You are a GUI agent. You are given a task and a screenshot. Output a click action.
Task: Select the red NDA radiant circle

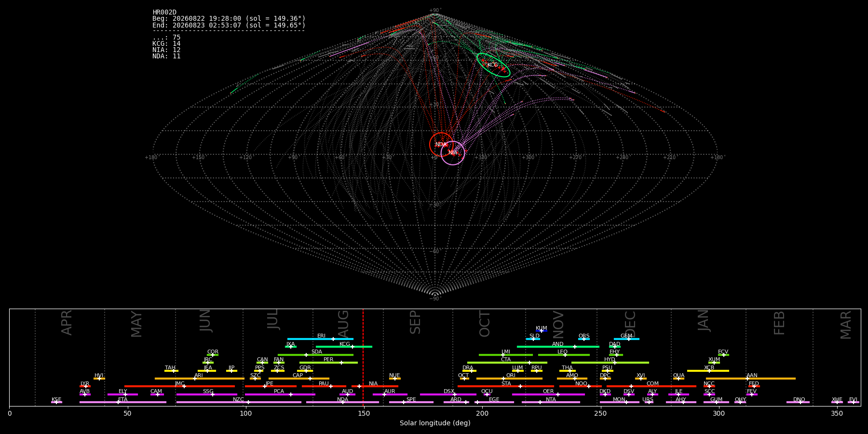(441, 144)
